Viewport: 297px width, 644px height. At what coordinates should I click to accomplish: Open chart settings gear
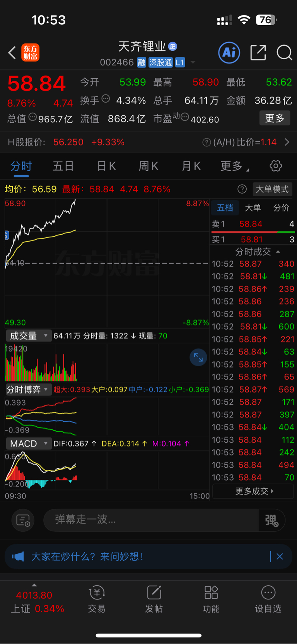tap(275, 166)
